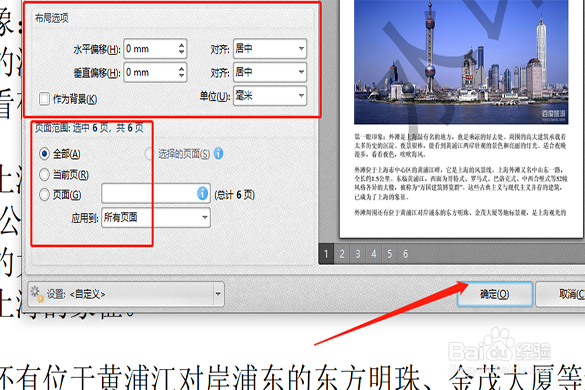
Task: Select the 当前页 radio button
Action: [x=44, y=174]
